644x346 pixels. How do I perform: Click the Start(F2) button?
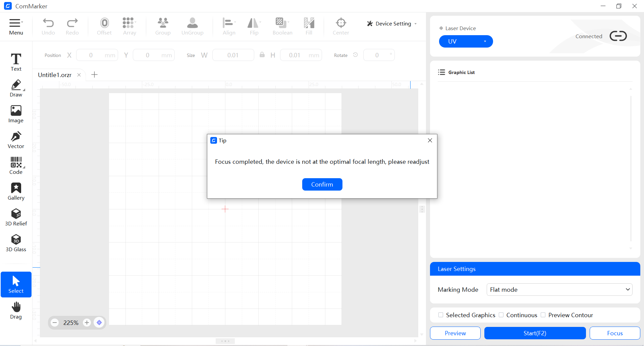pos(535,333)
